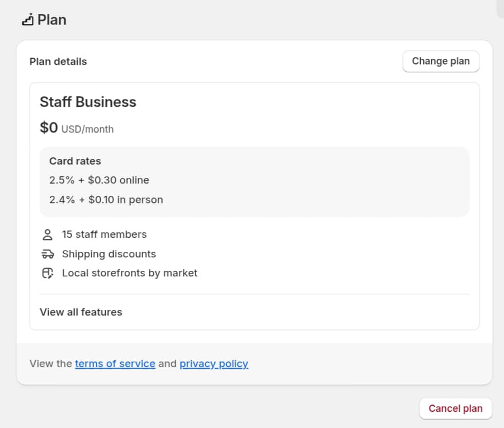
Task: Click the local storefronts market icon
Action: click(x=48, y=273)
